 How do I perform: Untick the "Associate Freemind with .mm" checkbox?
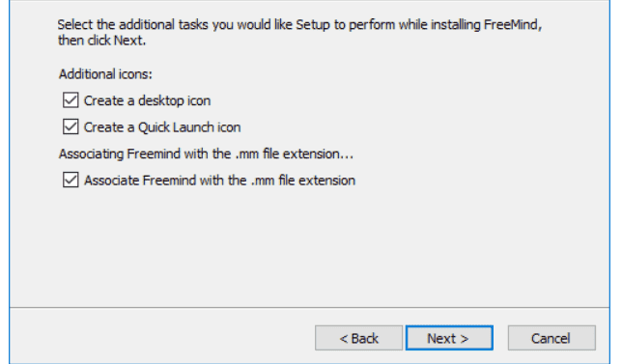click(x=71, y=180)
